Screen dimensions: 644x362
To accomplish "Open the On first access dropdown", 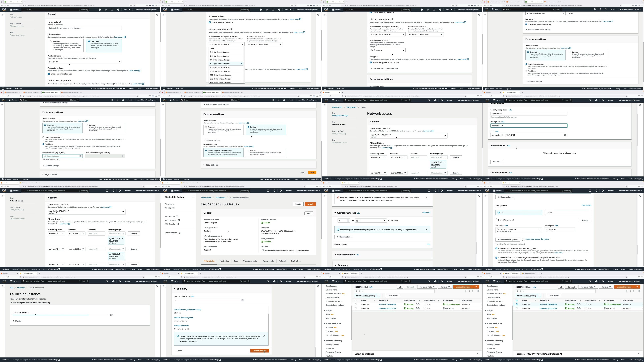I will [x=387, y=50].
